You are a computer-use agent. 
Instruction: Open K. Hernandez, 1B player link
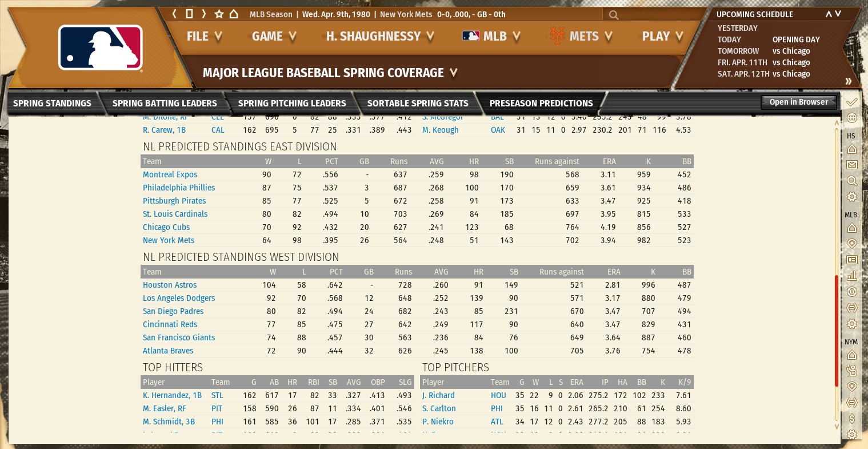coord(172,395)
